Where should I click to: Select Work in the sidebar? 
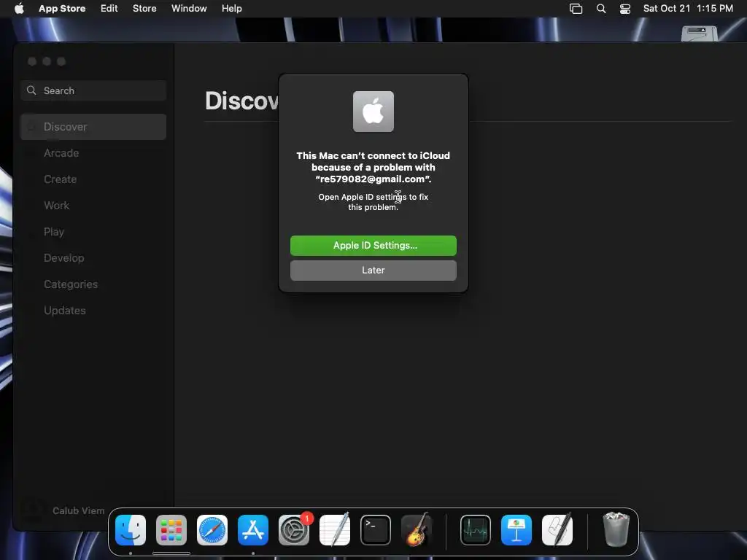[93, 205]
